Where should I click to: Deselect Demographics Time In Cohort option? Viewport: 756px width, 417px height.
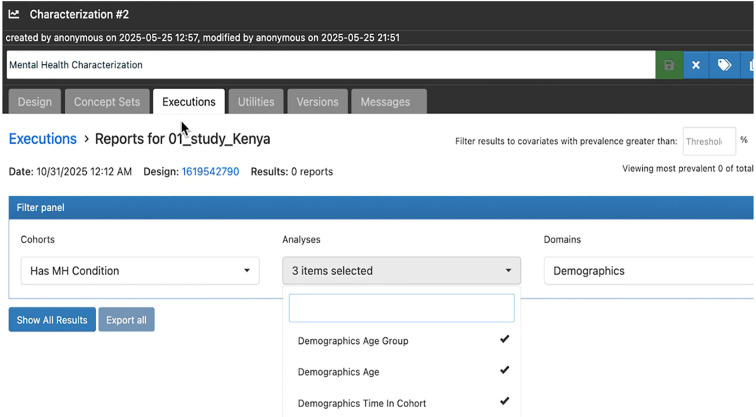tap(401, 403)
